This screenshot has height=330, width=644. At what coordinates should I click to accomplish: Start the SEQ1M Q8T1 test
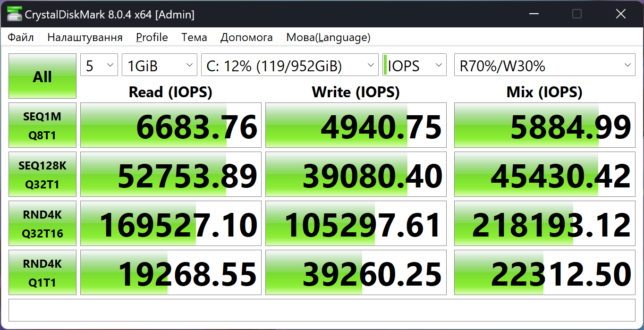coord(42,125)
